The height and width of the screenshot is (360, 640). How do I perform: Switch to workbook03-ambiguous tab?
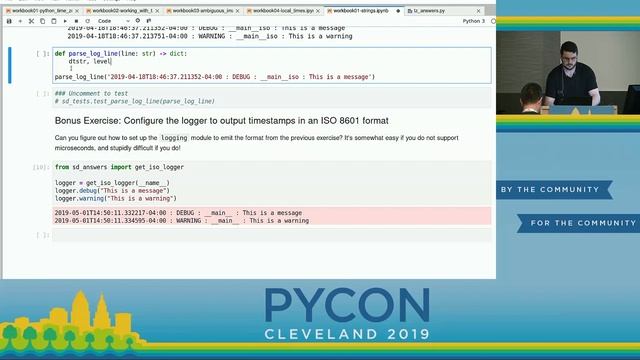pos(203,11)
